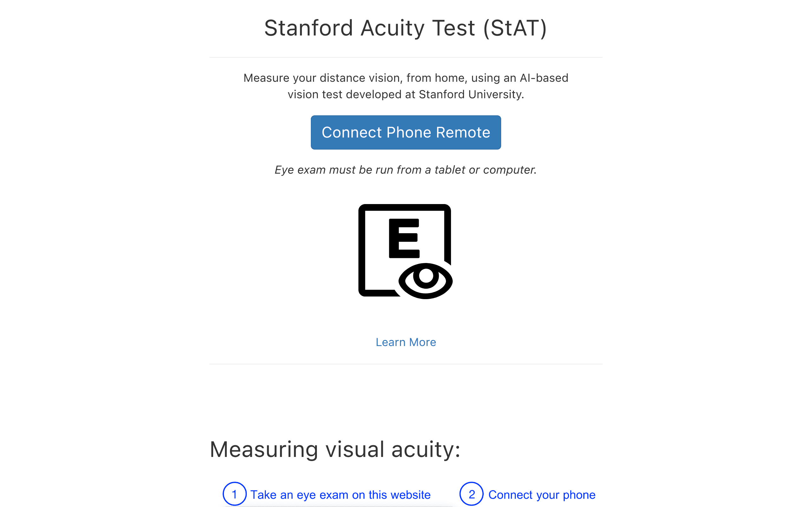Click the Stanford Acuity Test page title
The width and height of the screenshot is (812, 507).
pos(406,28)
